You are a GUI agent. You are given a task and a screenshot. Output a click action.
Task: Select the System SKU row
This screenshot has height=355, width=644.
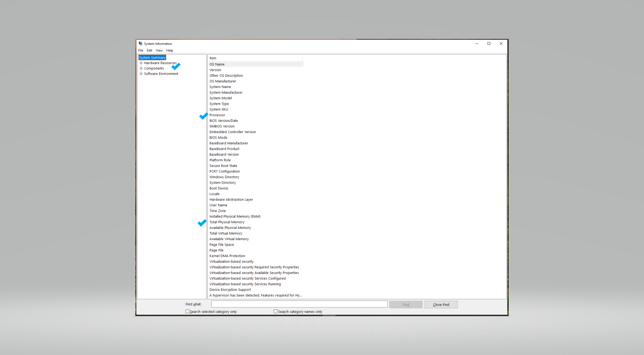tap(255, 110)
